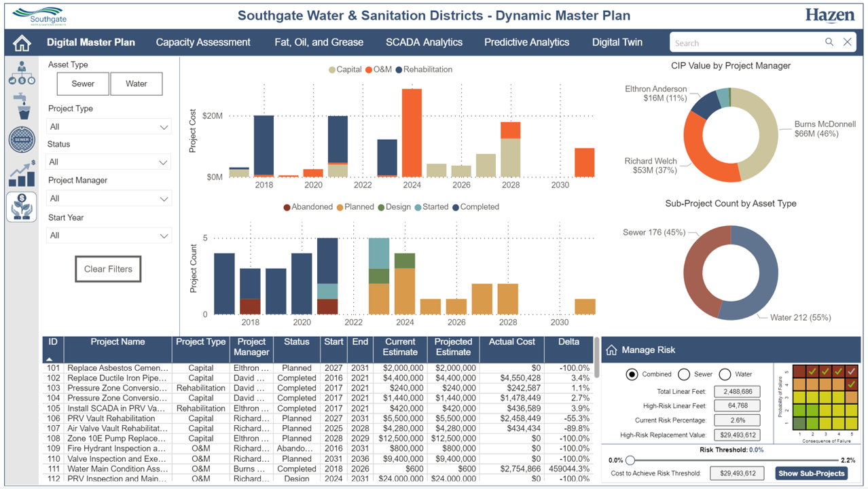Open the water faucet sidebar icon
The width and height of the screenshot is (868, 489).
(x=22, y=106)
